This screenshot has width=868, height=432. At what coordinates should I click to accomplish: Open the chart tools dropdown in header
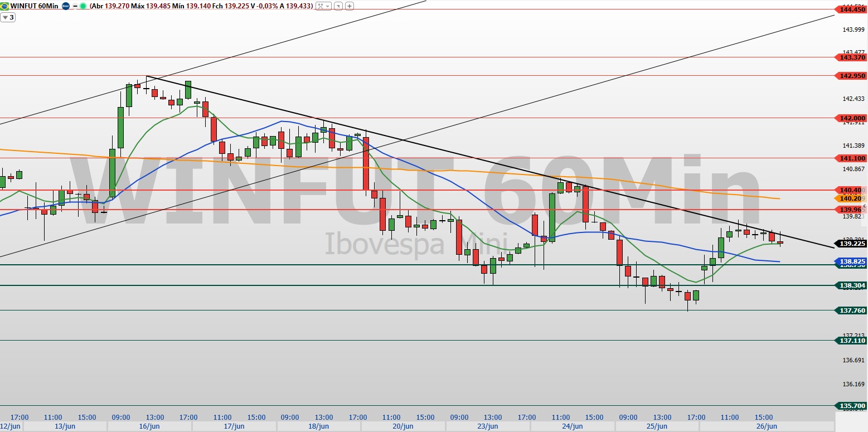(x=323, y=6)
